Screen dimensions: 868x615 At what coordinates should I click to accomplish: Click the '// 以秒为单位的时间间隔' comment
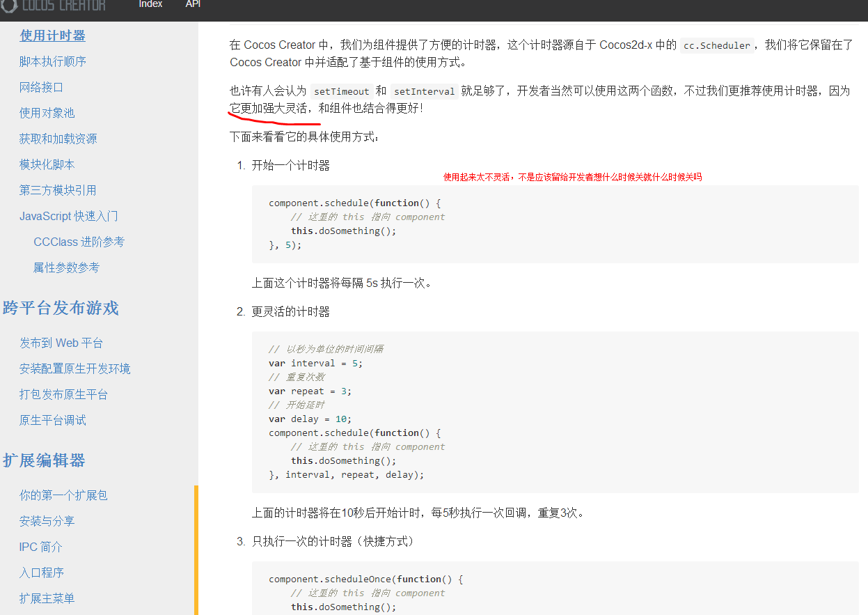tap(326, 349)
